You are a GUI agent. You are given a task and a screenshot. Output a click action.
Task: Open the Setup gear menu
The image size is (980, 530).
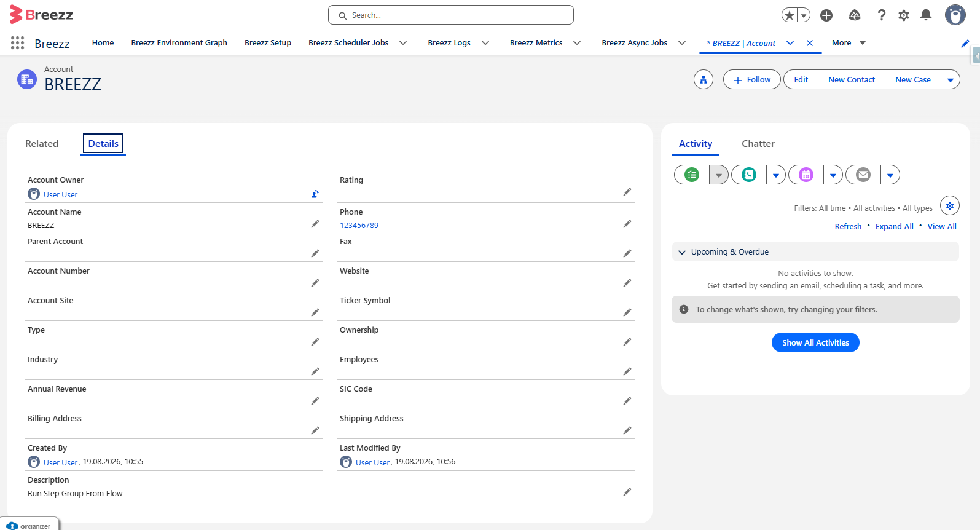coord(904,15)
